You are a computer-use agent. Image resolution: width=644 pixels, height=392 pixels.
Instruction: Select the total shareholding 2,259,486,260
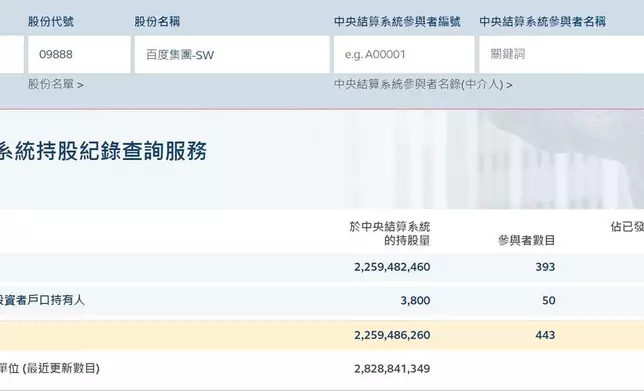[x=392, y=335]
